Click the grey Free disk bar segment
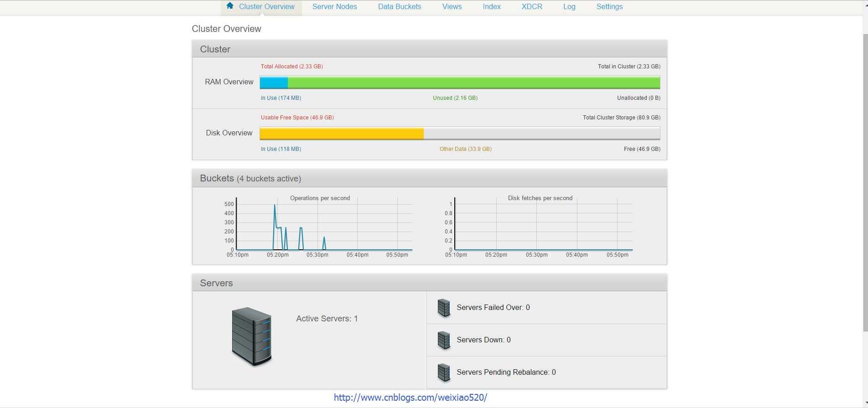The height and width of the screenshot is (408, 868). pyautogui.click(x=541, y=134)
